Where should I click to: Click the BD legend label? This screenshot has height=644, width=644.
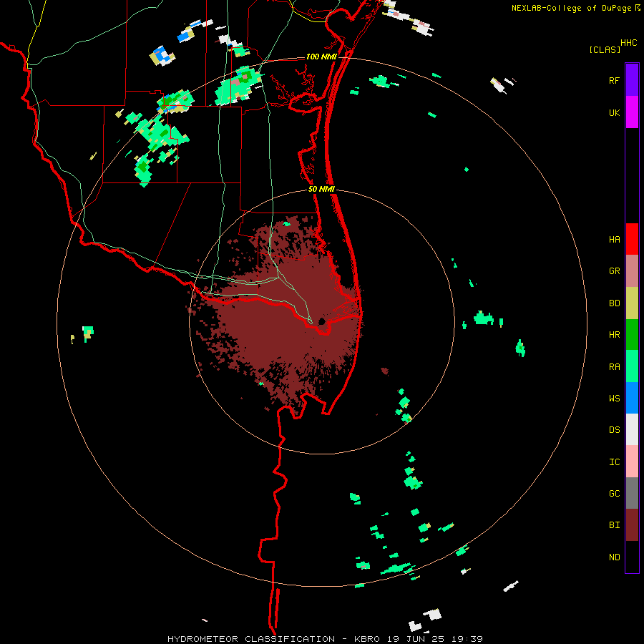tap(614, 303)
